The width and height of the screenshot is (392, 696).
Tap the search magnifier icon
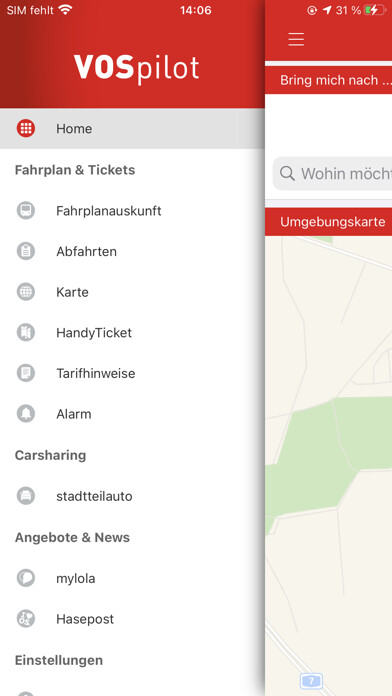(287, 174)
